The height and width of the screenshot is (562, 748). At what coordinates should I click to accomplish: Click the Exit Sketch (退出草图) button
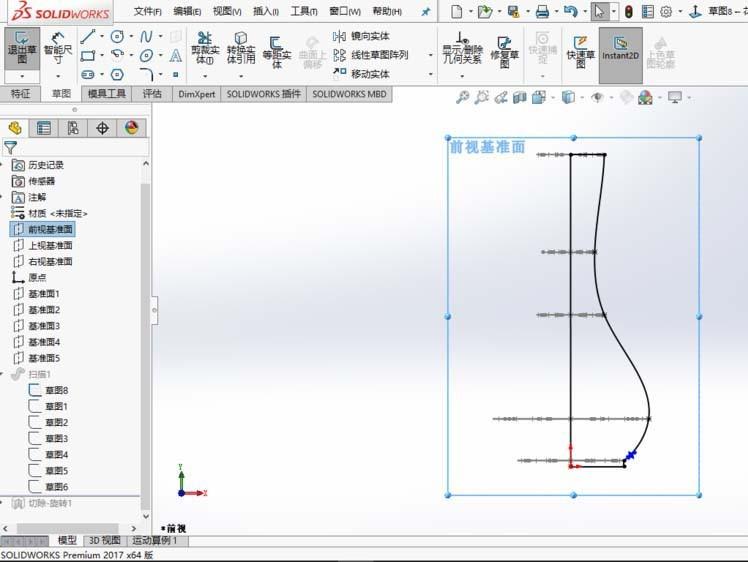pyautogui.click(x=22, y=48)
